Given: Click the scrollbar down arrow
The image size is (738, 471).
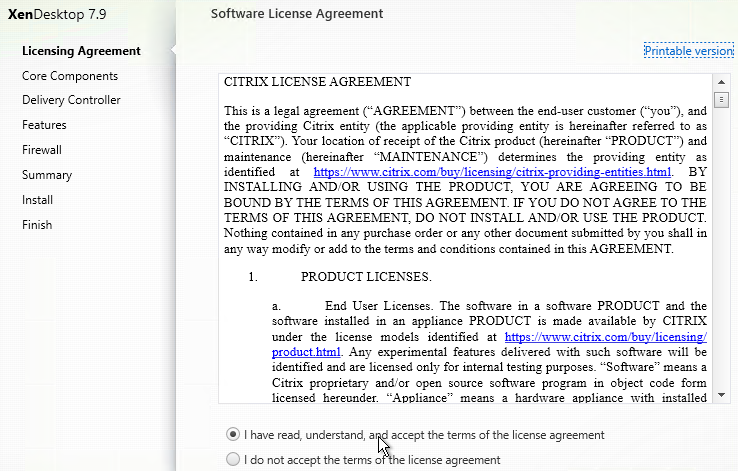Looking at the screenshot, I should pos(721,395).
